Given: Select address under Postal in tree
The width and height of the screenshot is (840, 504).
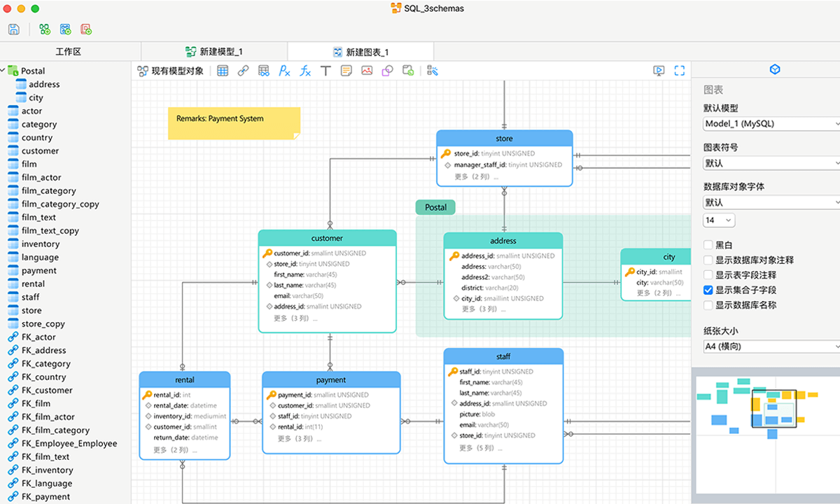Looking at the screenshot, I should coord(44,84).
